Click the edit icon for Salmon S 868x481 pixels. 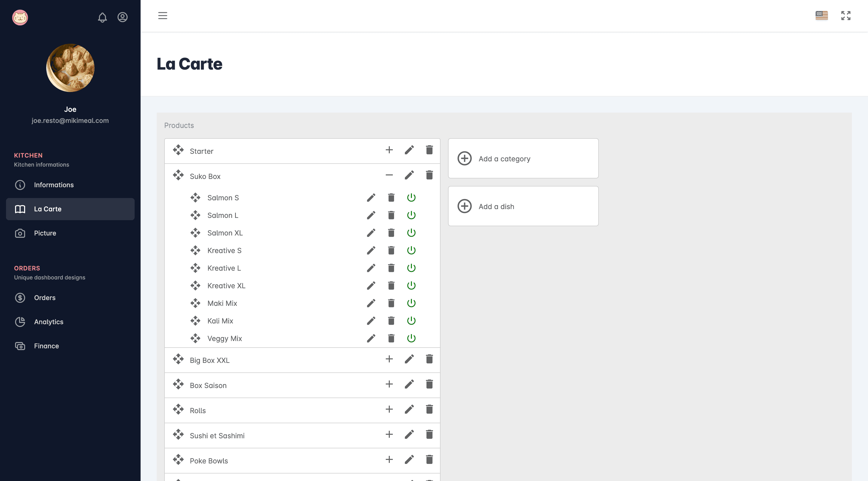tap(371, 197)
